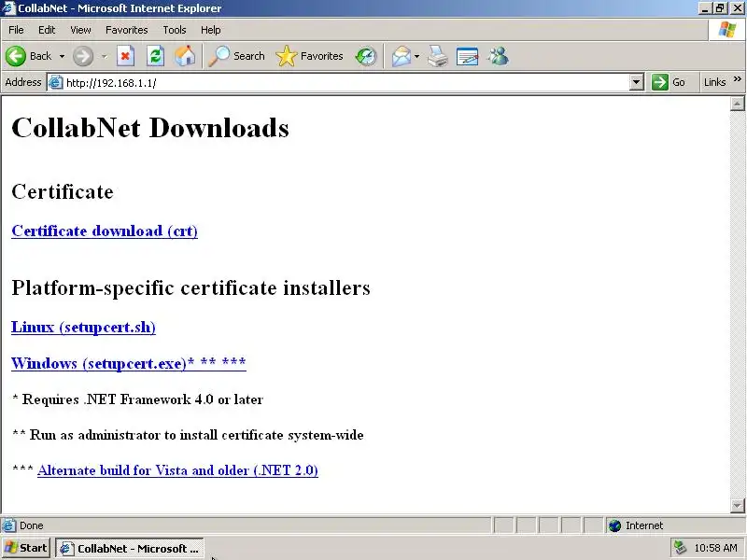This screenshot has width=747, height=560.
Task: Open the Forward history dropdown arrow
Action: (105, 56)
